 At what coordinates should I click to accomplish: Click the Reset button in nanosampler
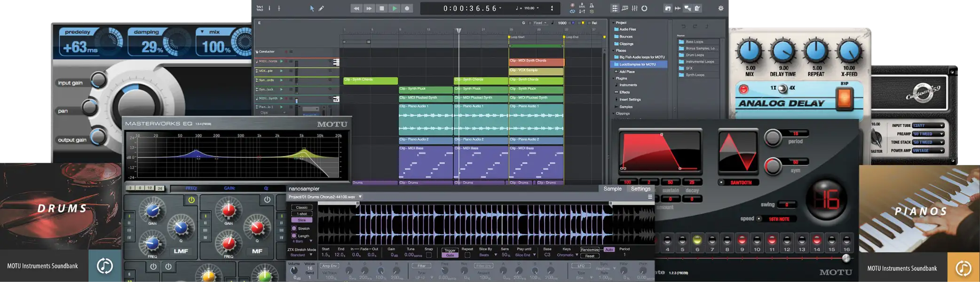click(590, 256)
